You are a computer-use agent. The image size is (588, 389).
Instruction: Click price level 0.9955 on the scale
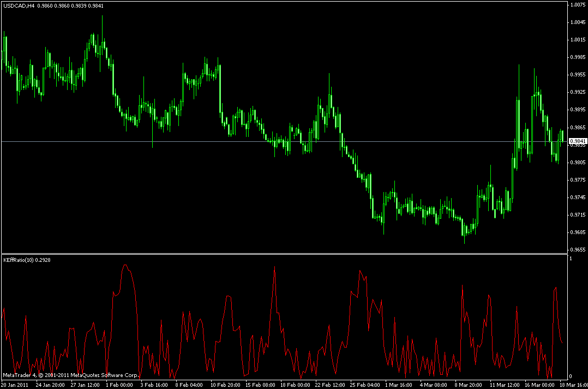[x=578, y=75]
